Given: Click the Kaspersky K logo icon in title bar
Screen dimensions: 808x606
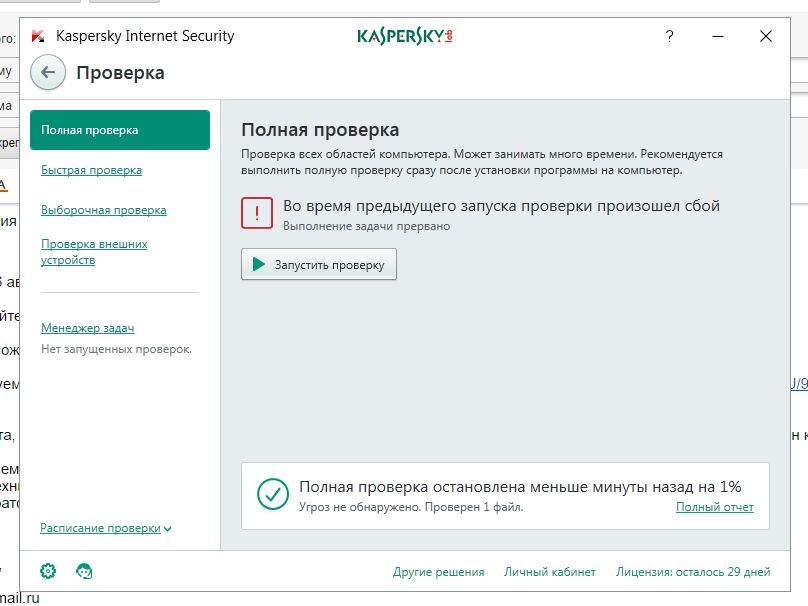Looking at the screenshot, I should coord(38,36).
